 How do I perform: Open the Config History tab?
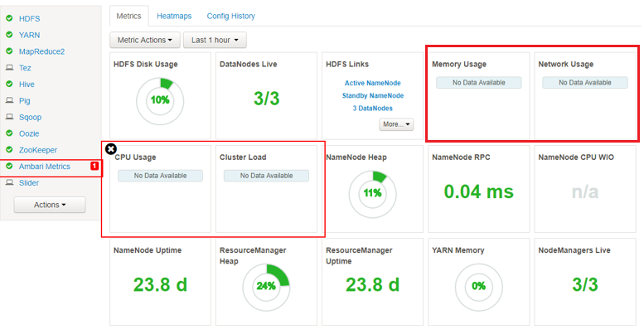coord(230,16)
